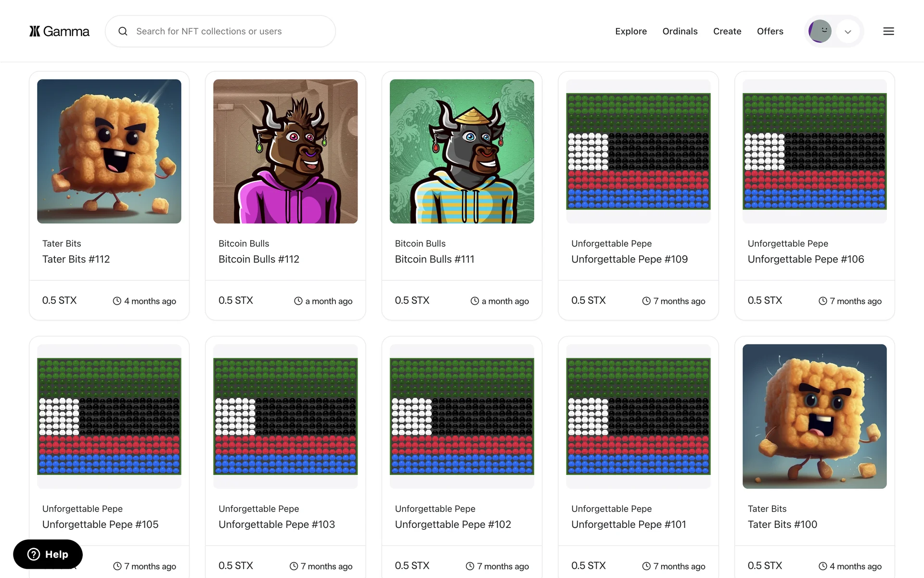The height and width of the screenshot is (578, 924).
Task: Click clock icon on Tater Bits #112
Action: coord(117,301)
